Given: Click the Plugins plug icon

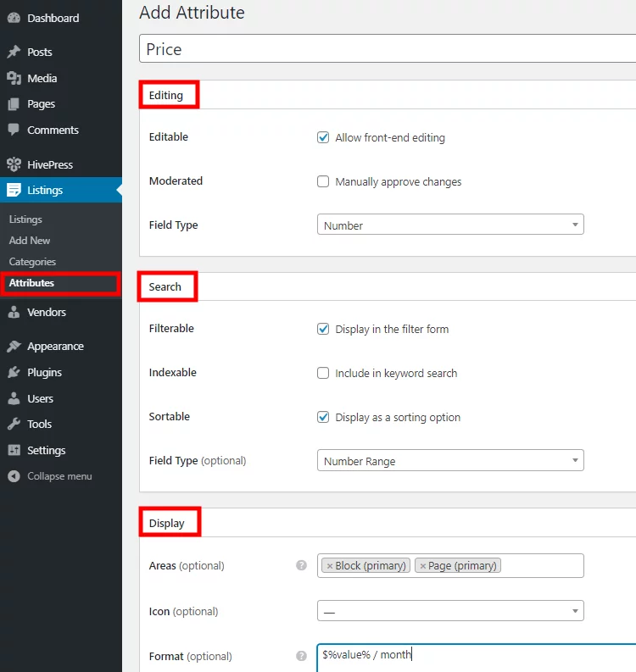Looking at the screenshot, I should (14, 372).
